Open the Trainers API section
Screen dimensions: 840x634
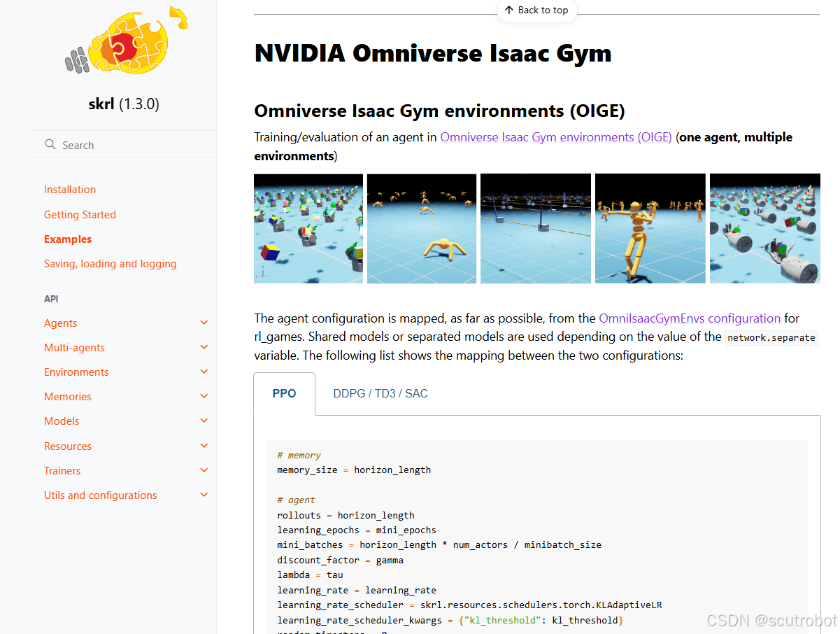click(62, 471)
